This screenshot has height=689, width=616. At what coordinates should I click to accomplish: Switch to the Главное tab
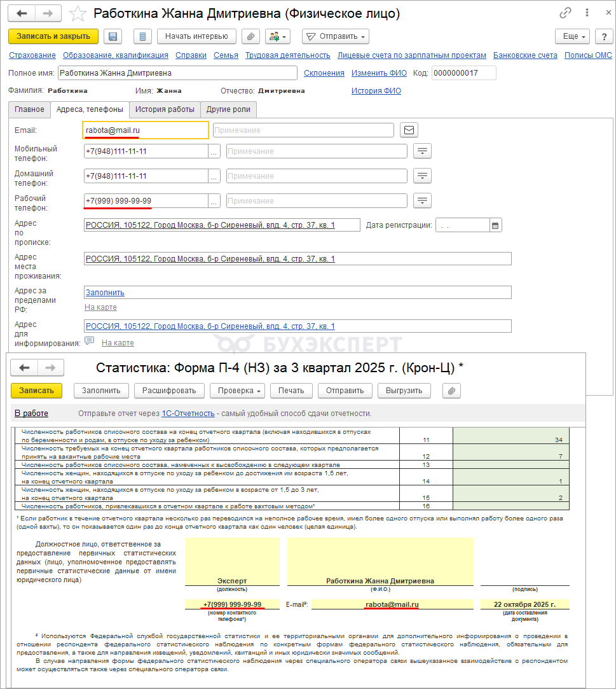pos(29,109)
